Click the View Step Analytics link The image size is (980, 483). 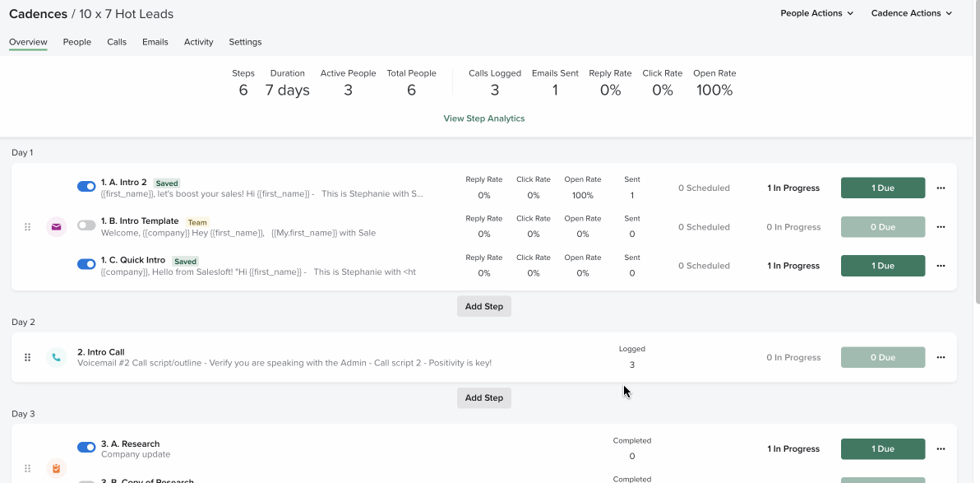click(483, 118)
